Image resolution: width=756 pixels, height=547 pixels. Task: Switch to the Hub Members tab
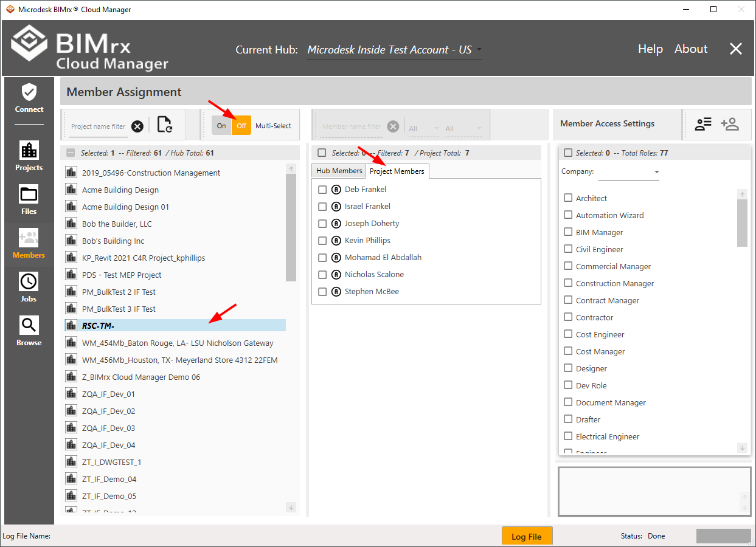coord(339,171)
